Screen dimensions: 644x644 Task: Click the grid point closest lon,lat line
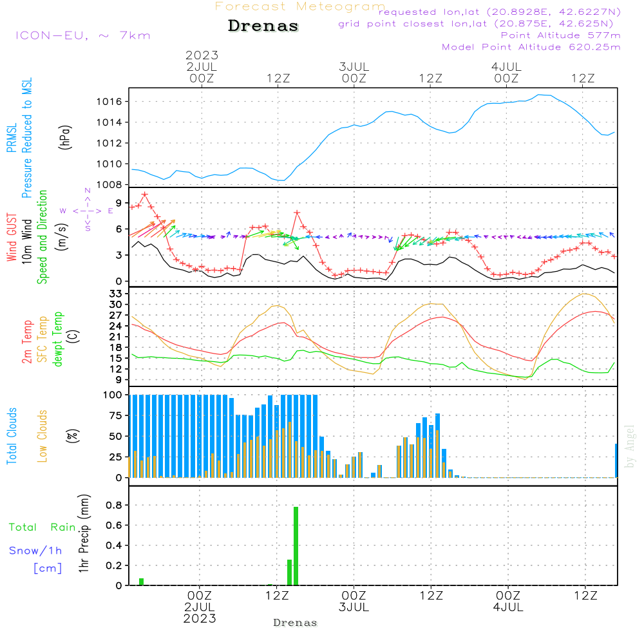[476, 24]
